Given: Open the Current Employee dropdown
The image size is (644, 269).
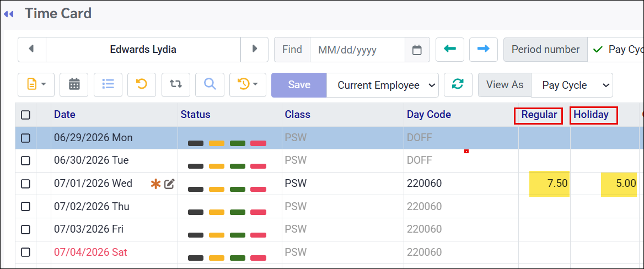Looking at the screenshot, I should tap(383, 85).
